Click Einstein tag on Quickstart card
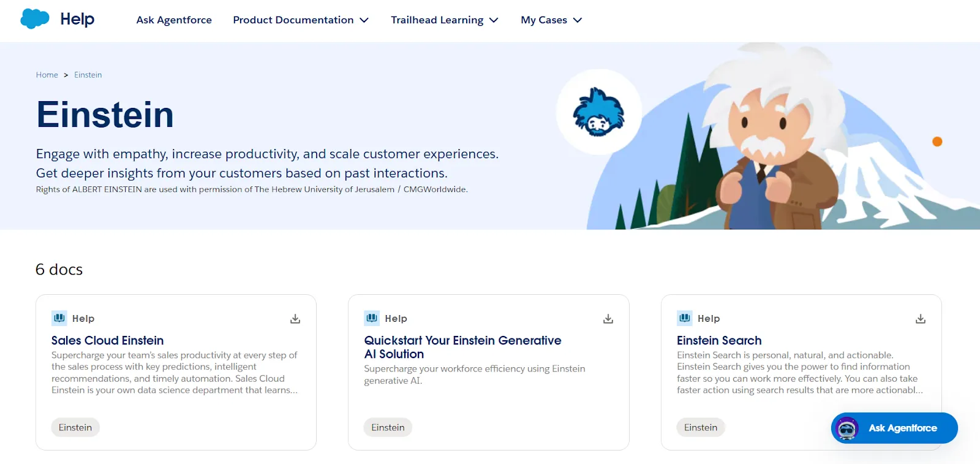The height and width of the screenshot is (464, 980). pos(388,427)
